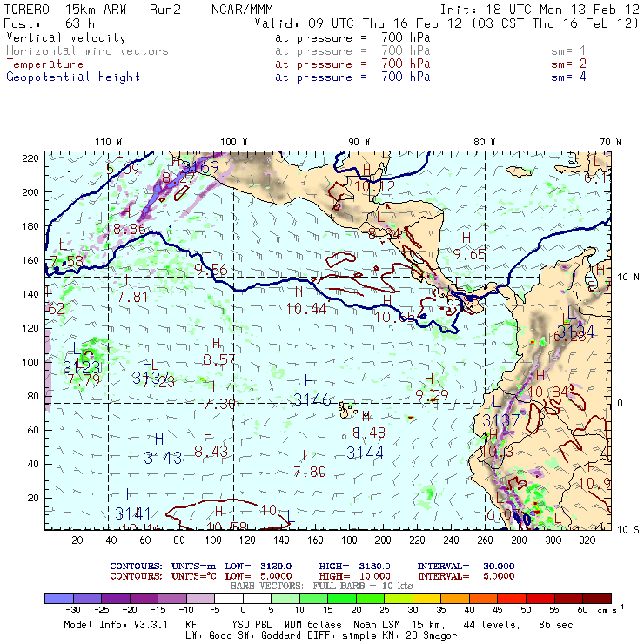Click the '3143' geopotential high label
The height and width of the screenshot is (644, 644).
163,458
